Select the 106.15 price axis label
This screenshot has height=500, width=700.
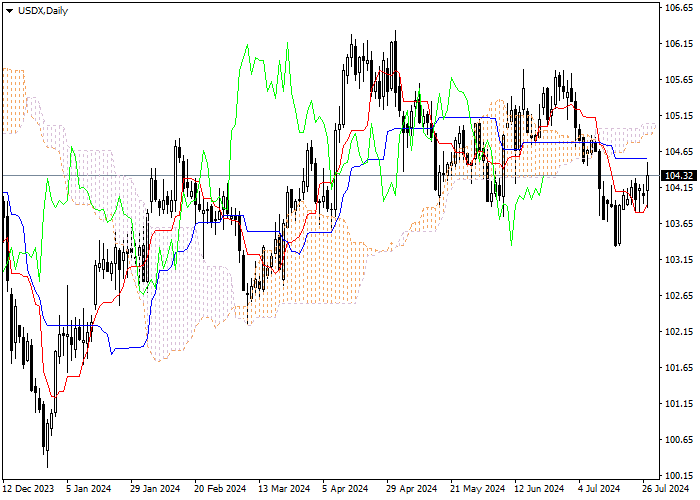tap(679, 44)
